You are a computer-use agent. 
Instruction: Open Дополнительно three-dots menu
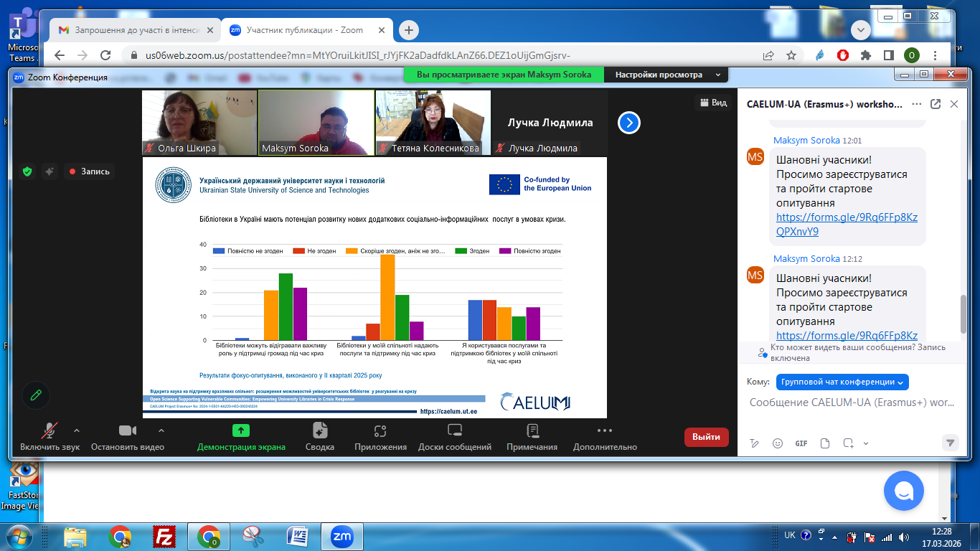605,430
